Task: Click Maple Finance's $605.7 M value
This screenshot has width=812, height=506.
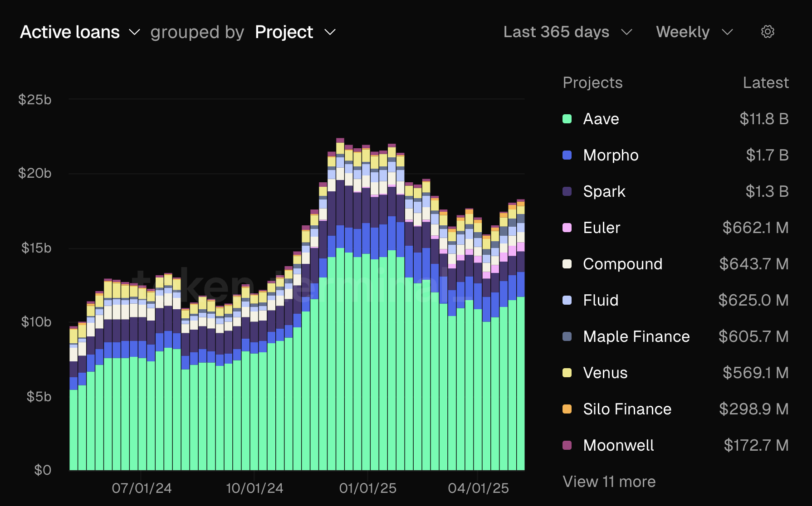Action: (x=753, y=336)
